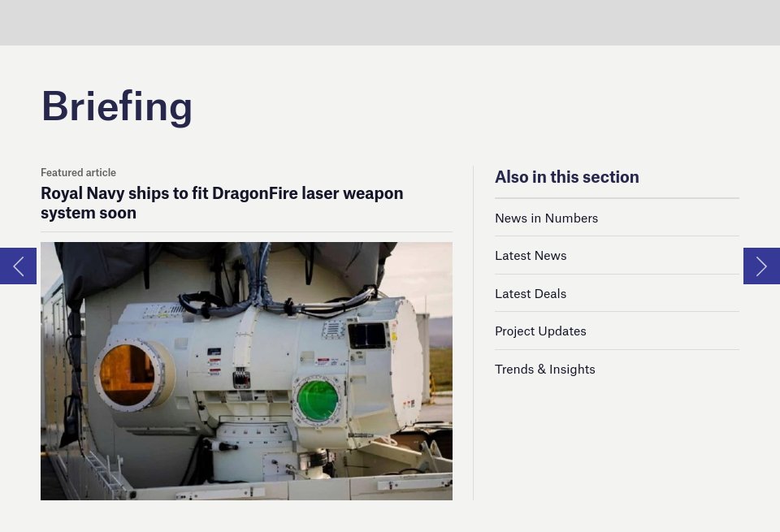
Task: Open the Latest News section
Action: pos(531,254)
